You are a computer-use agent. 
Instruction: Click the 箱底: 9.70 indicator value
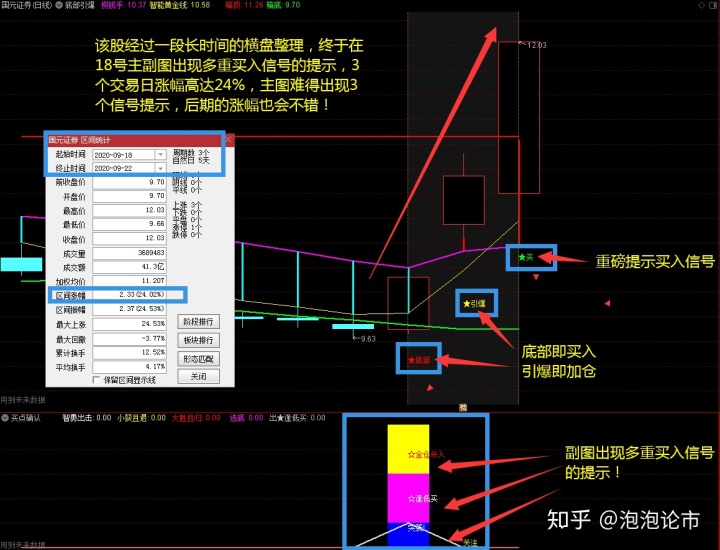283,6
